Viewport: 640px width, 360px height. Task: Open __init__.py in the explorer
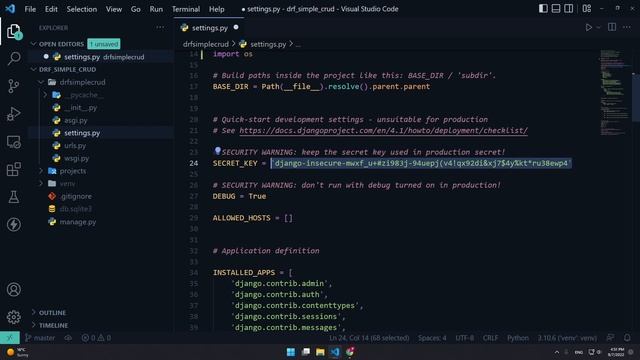coord(80,108)
